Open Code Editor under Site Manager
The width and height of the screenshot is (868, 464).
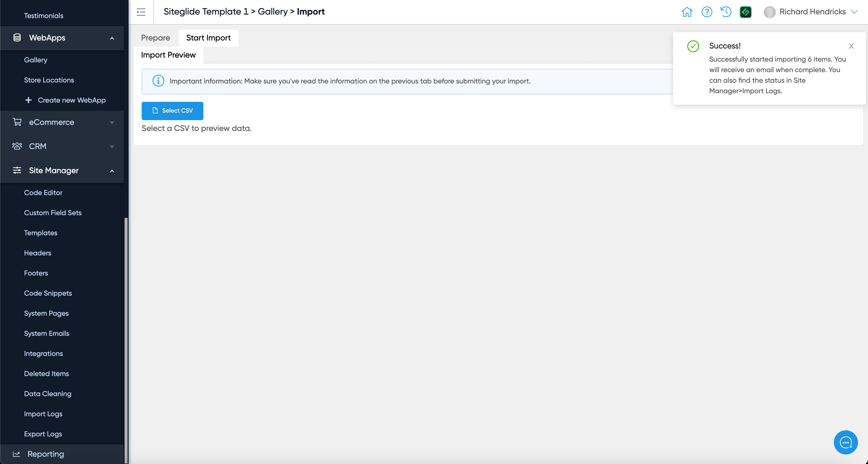coord(43,193)
